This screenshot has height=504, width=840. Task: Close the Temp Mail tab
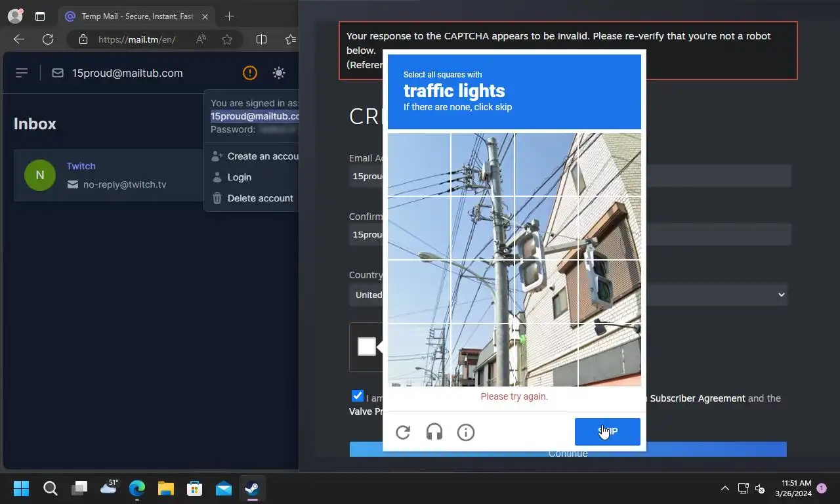(205, 16)
